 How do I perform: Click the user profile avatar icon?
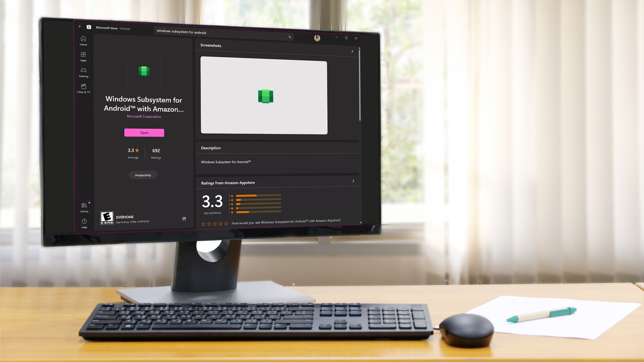[x=317, y=38]
